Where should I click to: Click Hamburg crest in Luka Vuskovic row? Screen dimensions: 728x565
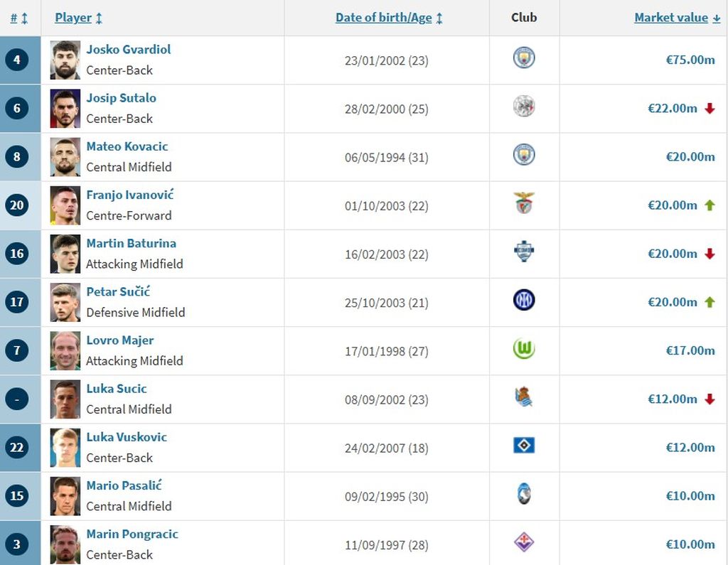[524, 446]
